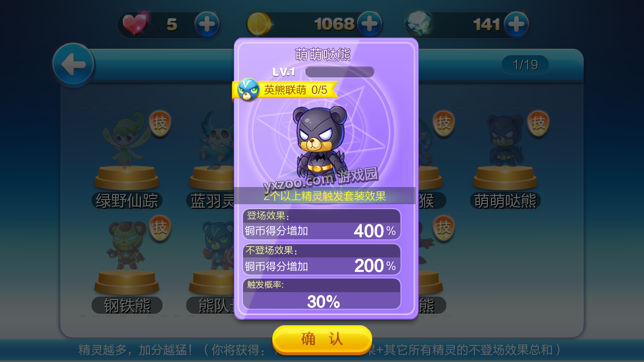The image size is (644, 362).
Task: Open skill badge on 绿野仙踪 sprite
Action: (160, 124)
